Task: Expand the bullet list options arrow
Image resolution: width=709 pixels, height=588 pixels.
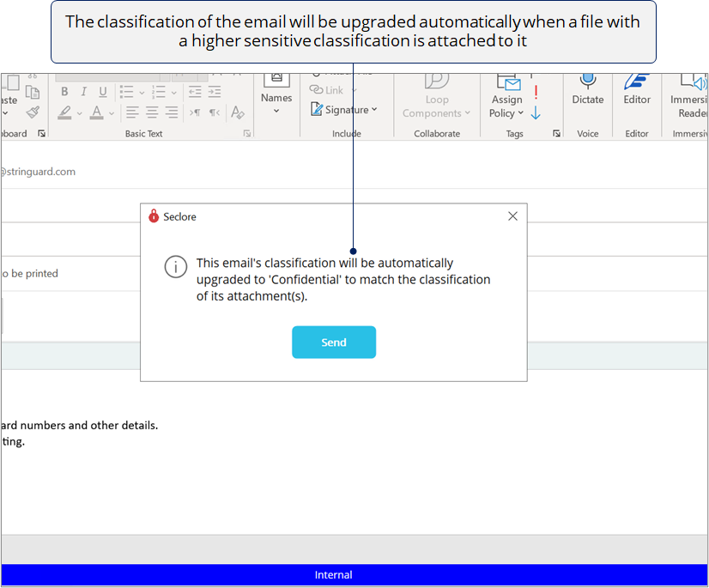Action: tap(142, 93)
